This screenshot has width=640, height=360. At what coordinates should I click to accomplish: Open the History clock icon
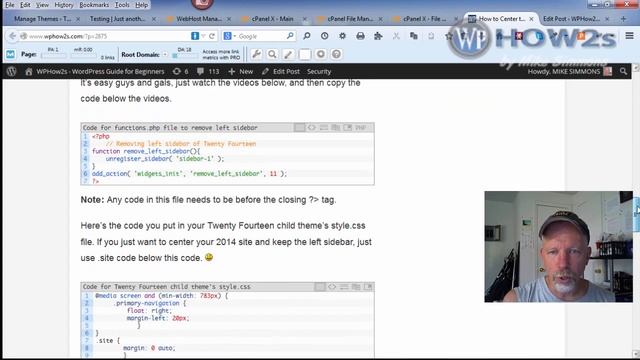tap(324, 36)
